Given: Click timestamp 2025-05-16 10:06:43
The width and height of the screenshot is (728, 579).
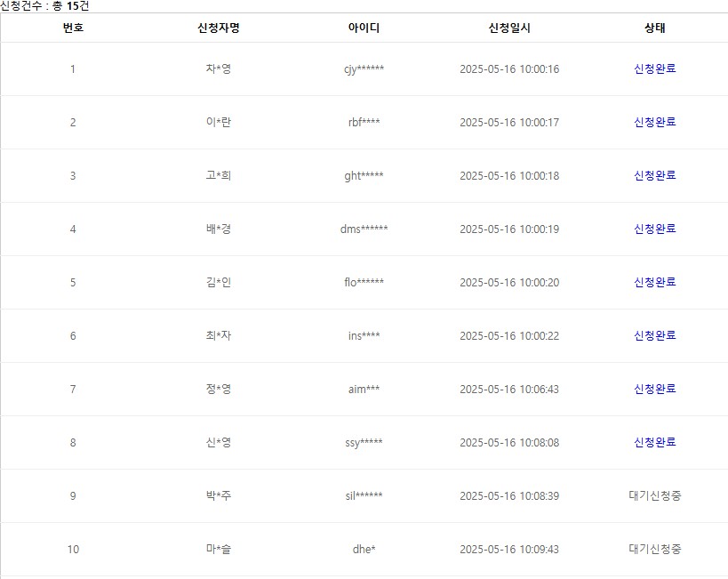Looking at the screenshot, I should point(509,389).
